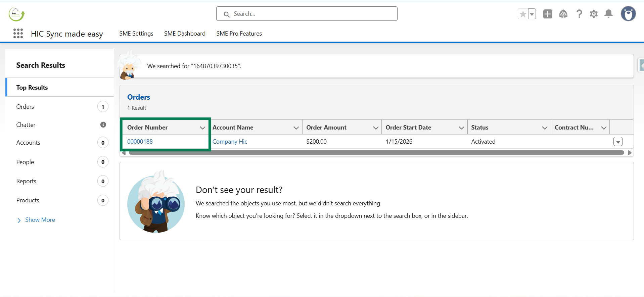Click the HIC Sync logo icon
Screen dimensions: 644x297
point(16,14)
